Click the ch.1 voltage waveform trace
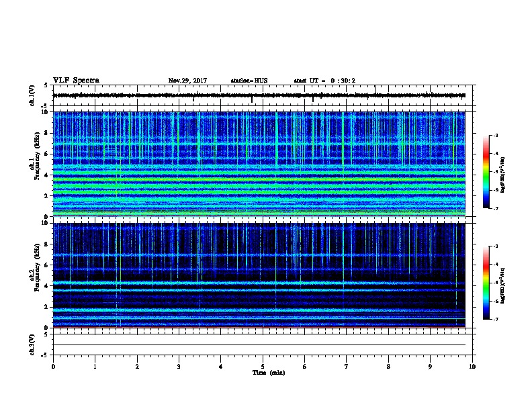532x411 pixels. tap(259, 95)
